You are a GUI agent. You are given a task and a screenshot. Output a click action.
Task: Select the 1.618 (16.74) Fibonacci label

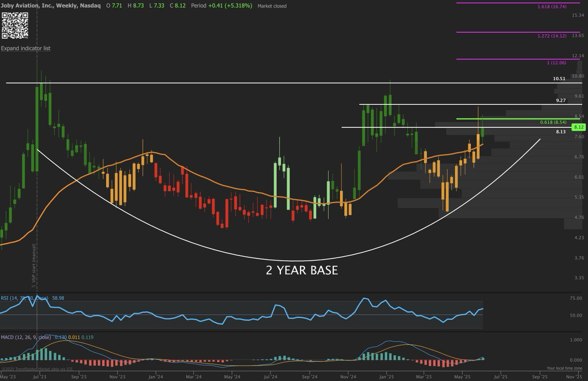coord(552,7)
